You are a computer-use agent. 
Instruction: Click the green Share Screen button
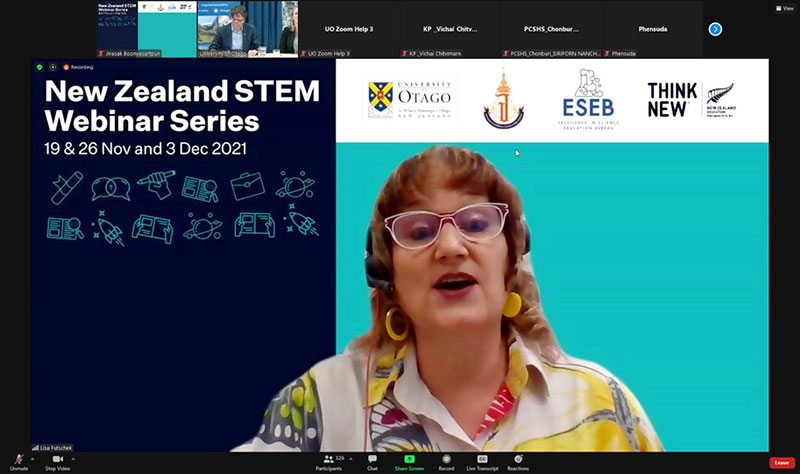click(x=408, y=461)
